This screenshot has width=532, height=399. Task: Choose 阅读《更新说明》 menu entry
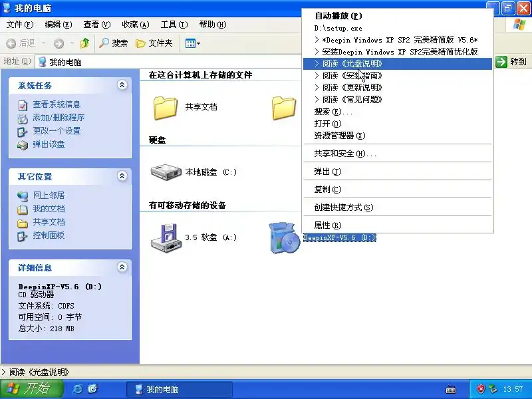click(397, 88)
